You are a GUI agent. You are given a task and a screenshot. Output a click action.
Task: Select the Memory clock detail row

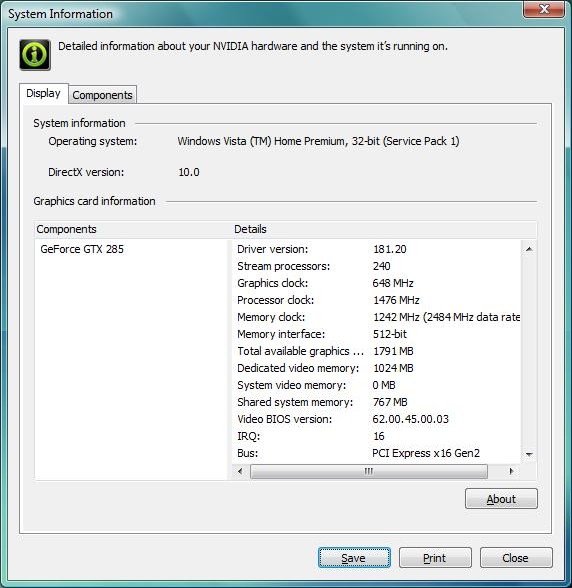point(377,317)
